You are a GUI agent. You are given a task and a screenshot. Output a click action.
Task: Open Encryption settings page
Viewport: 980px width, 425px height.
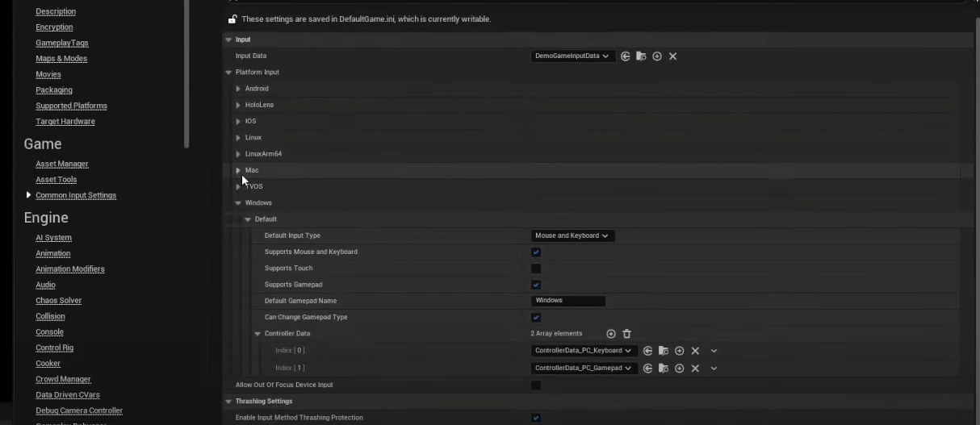(x=54, y=27)
